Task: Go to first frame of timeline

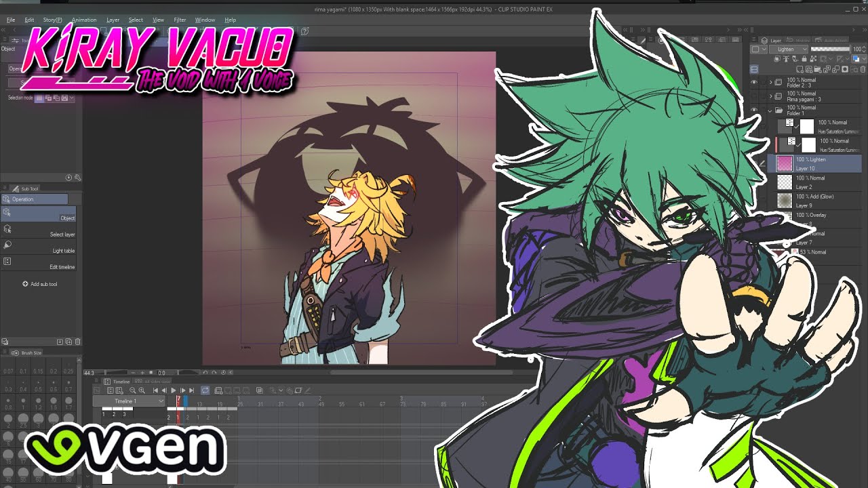Action: pos(155,390)
